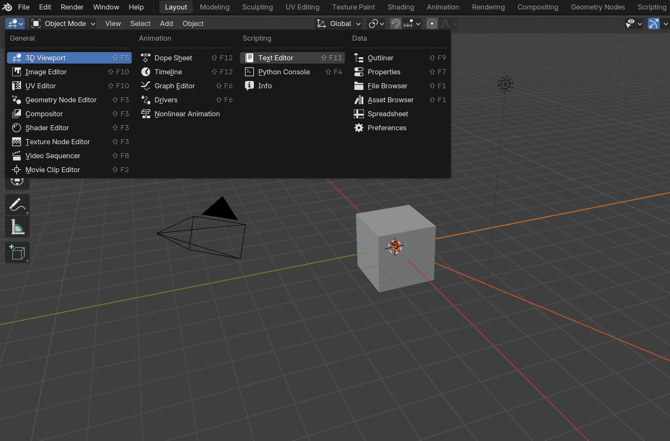
Task: Toggle proportional editing in header
Action: tap(432, 23)
